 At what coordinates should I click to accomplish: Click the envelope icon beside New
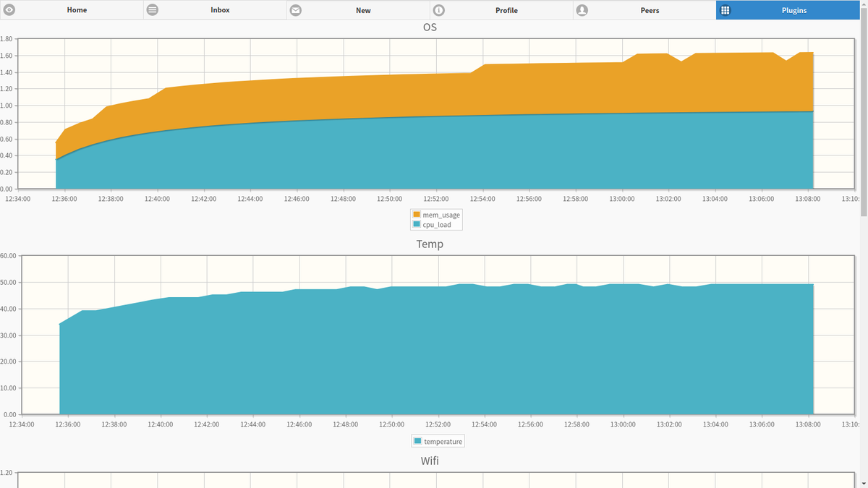pos(295,10)
